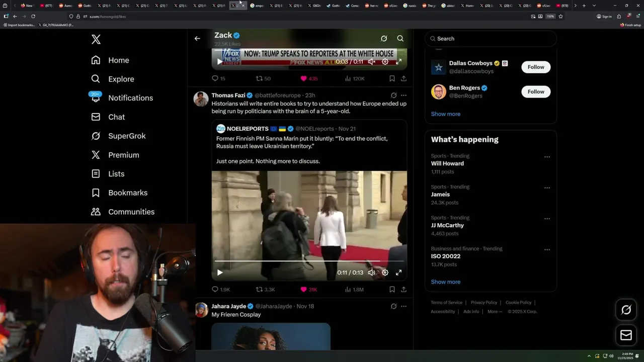Share the Fox News post
Viewport: 644px width, 362px height.
click(x=404, y=78)
